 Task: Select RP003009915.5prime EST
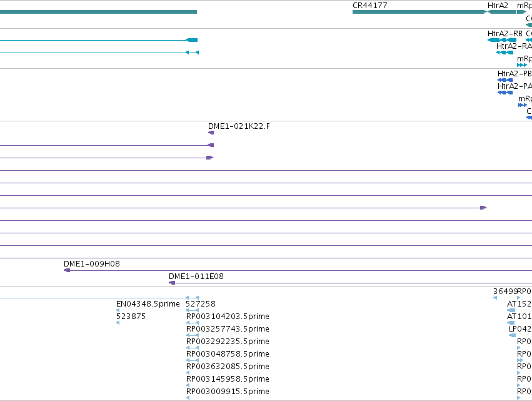click(x=188, y=398)
